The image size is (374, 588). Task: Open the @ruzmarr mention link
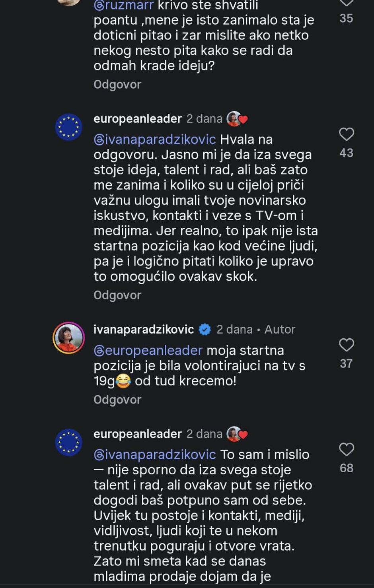[124, 6]
